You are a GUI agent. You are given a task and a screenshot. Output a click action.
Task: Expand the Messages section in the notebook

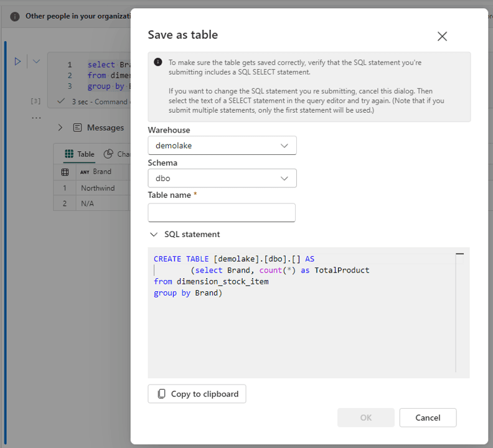pos(60,128)
